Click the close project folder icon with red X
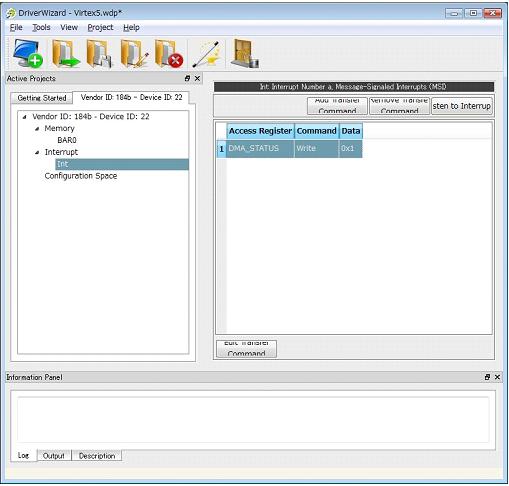Viewport: 509px width, 486px height. (x=169, y=53)
